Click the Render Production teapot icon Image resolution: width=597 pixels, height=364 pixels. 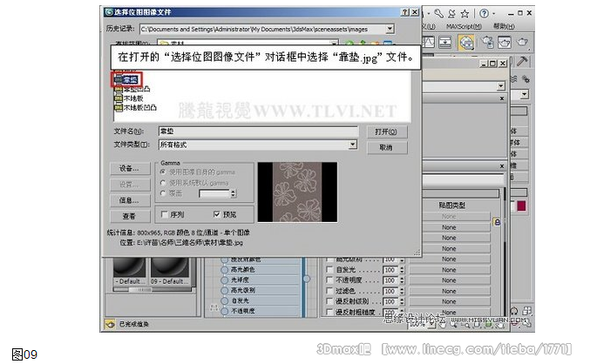click(522, 42)
